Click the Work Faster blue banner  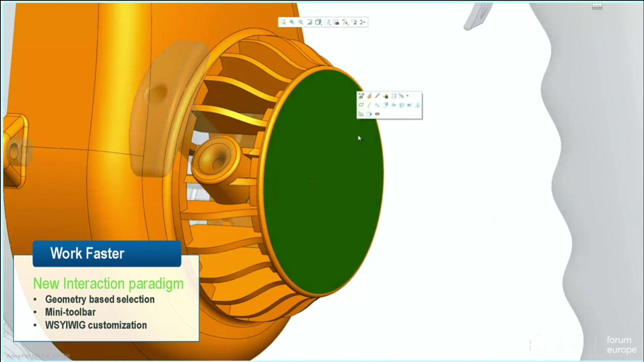click(107, 254)
